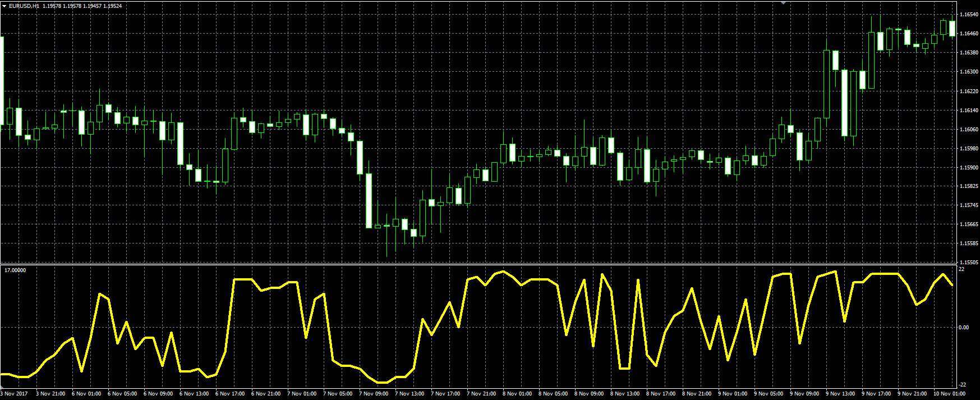Viewport: 980px width, 400px height.
Task: Click the 6 Nov 09:00 time label
Action: pyautogui.click(x=158, y=394)
